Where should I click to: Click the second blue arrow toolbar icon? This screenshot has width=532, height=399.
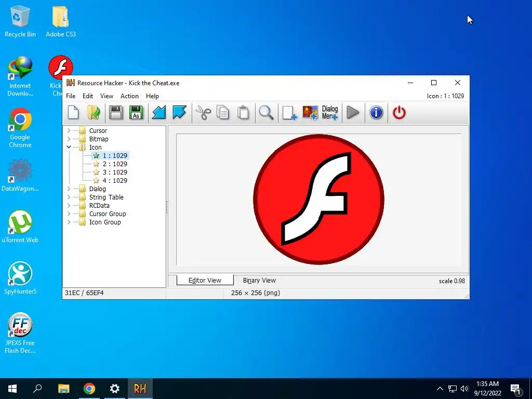pos(179,113)
